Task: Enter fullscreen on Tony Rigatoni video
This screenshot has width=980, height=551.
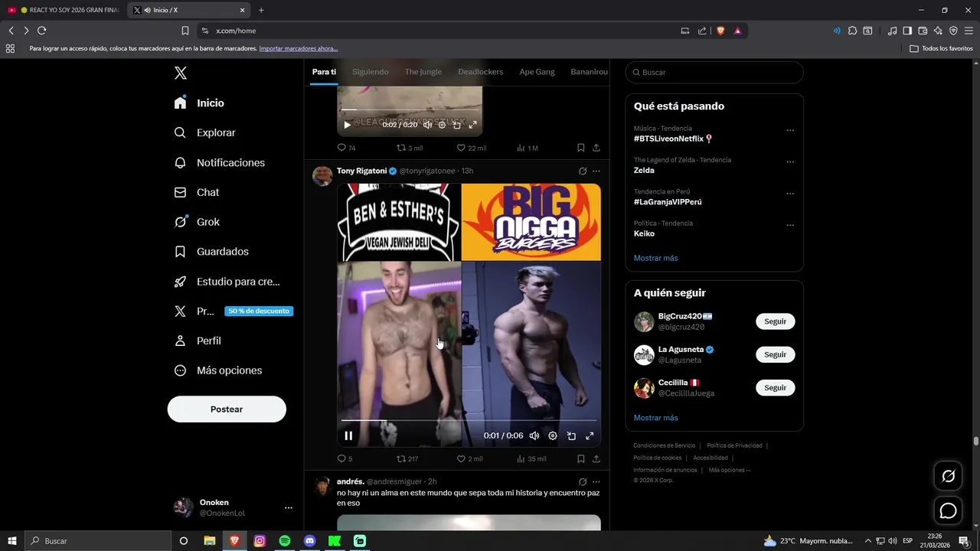Action: click(590, 435)
